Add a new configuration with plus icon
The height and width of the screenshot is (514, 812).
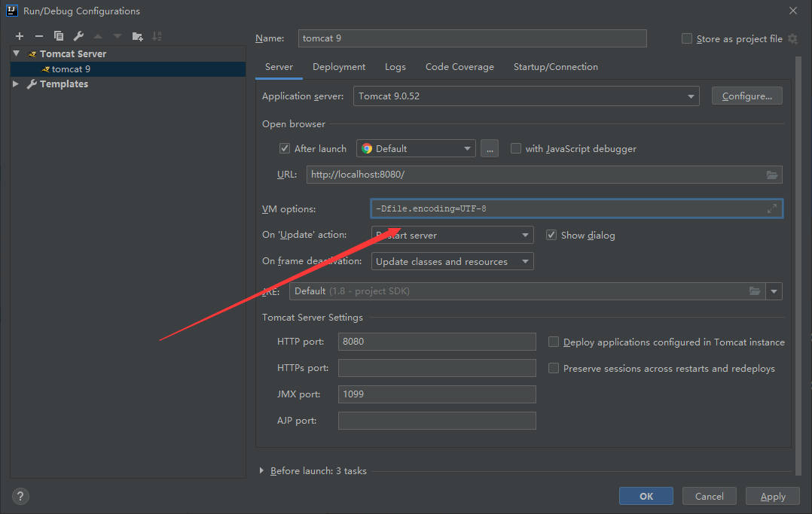click(x=20, y=36)
